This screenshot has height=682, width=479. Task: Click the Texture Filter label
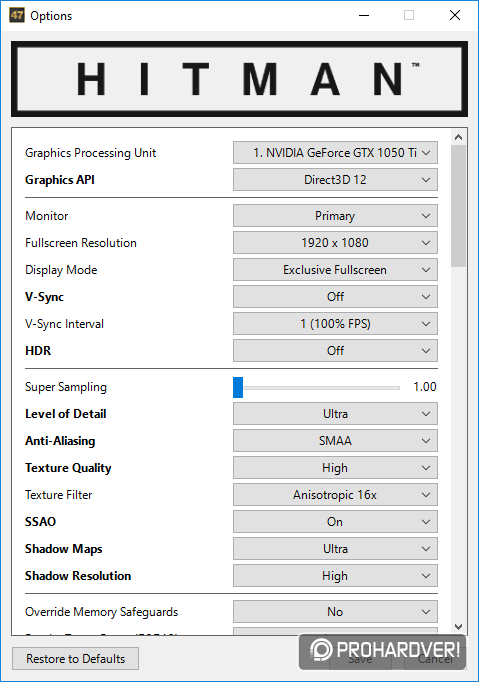(x=59, y=495)
